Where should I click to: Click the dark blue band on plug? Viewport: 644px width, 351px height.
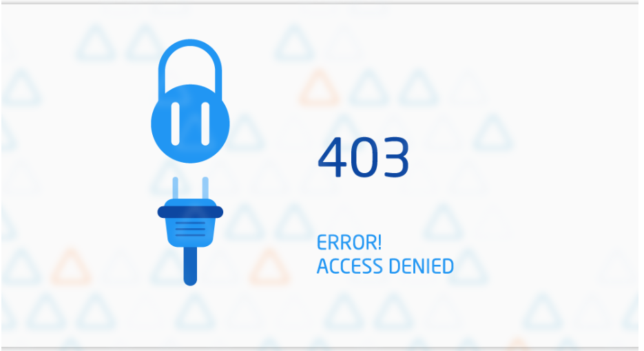pyautogui.click(x=190, y=212)
